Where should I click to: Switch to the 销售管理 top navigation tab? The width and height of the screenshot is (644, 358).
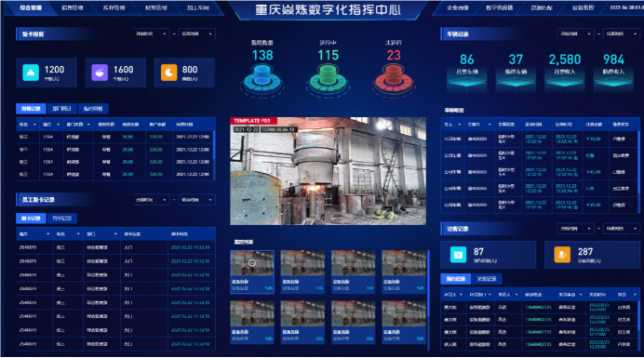[73, 7]
